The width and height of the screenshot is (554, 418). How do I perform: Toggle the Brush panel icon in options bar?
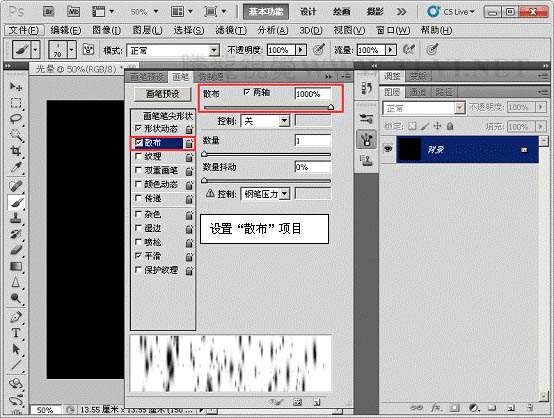88,50
